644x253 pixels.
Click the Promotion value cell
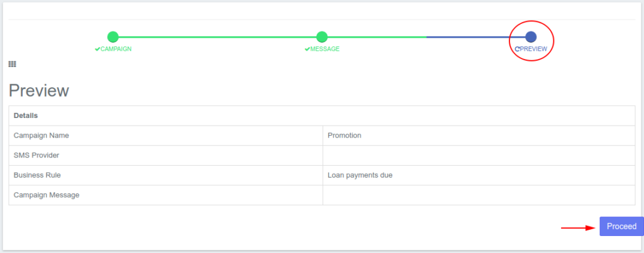[345, 136]
